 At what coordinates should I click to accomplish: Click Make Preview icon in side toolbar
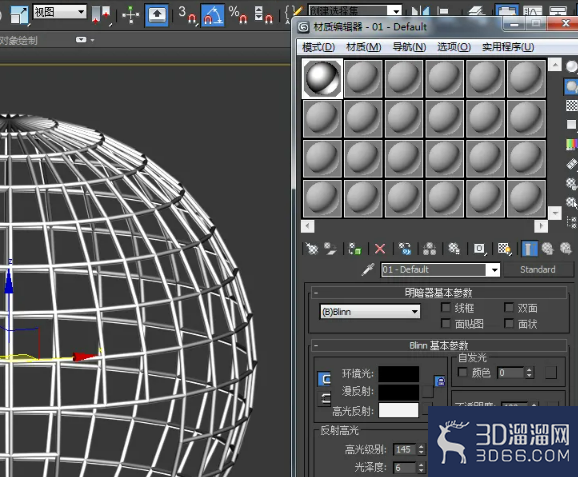[x=571, y=163]
